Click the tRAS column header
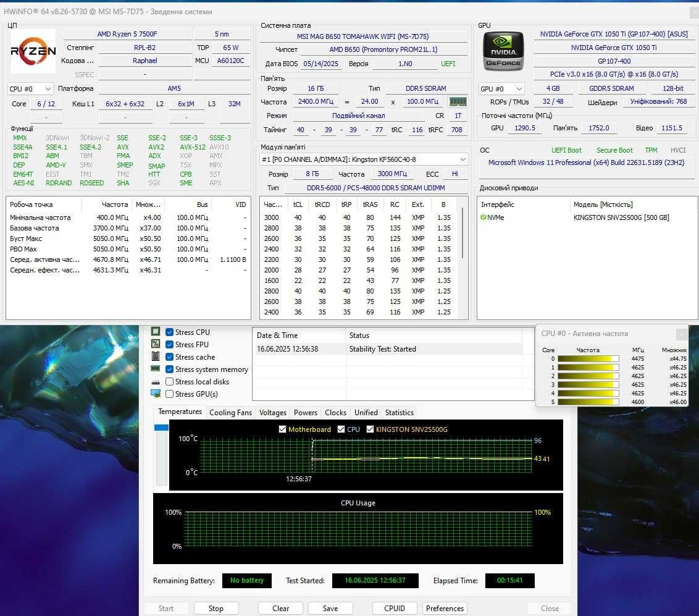 (370, 205)
